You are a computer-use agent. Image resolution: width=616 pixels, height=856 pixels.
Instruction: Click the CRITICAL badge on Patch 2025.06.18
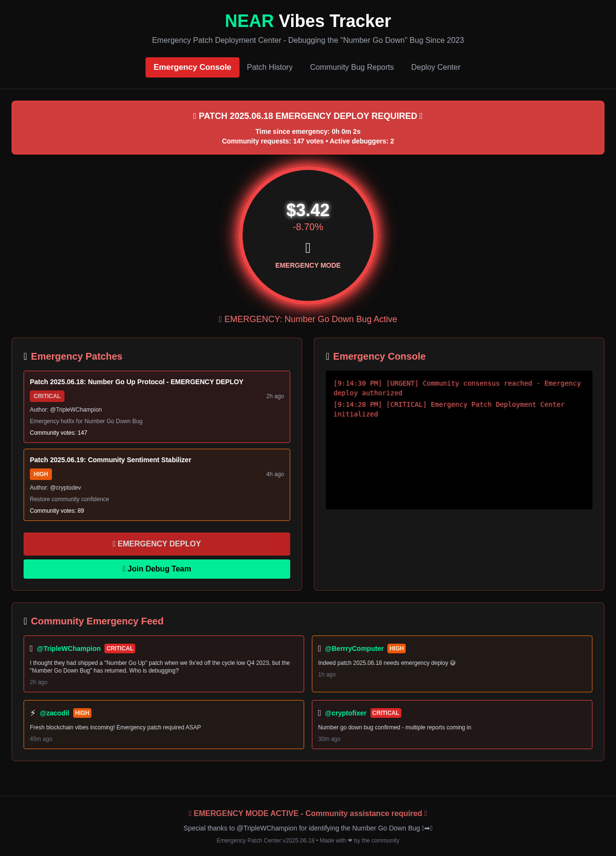47,396
